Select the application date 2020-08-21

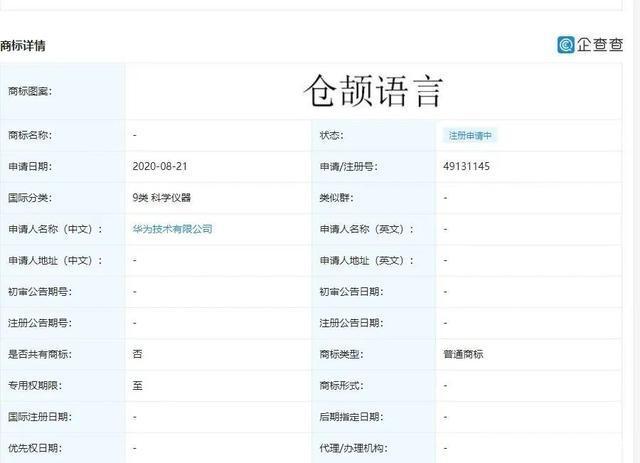tap(160, 167)
